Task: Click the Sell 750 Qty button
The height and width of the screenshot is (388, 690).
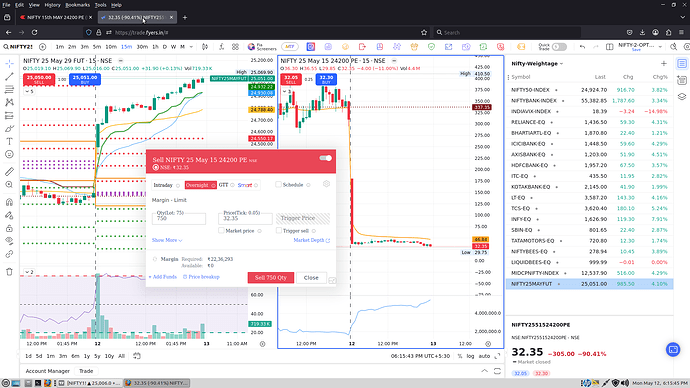Action: point(271,278)
